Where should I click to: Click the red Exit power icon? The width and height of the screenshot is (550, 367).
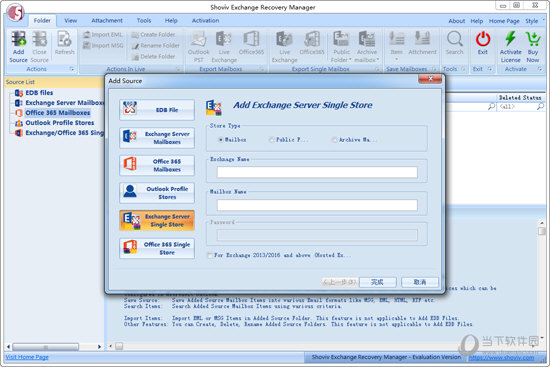[x=483, y=43]
